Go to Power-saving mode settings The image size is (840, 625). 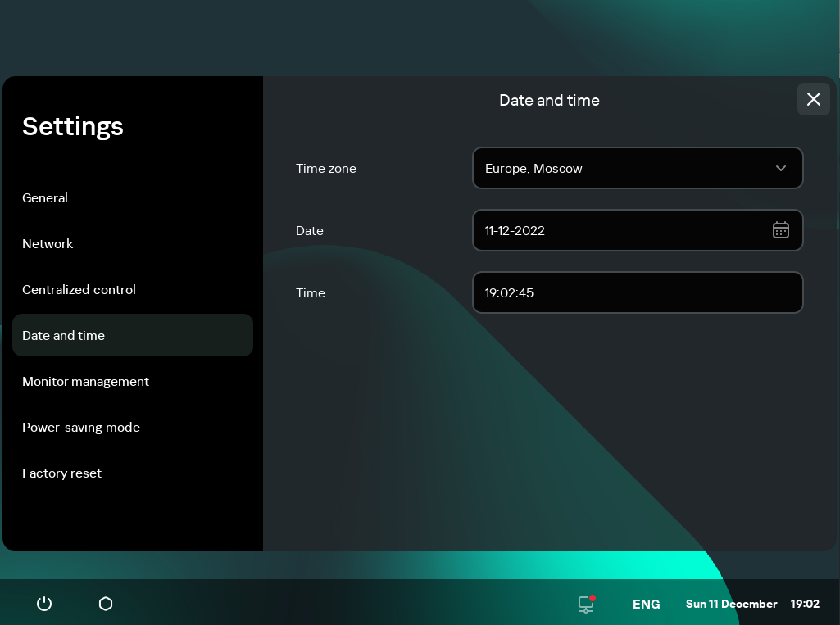click(x=81, y=427)
